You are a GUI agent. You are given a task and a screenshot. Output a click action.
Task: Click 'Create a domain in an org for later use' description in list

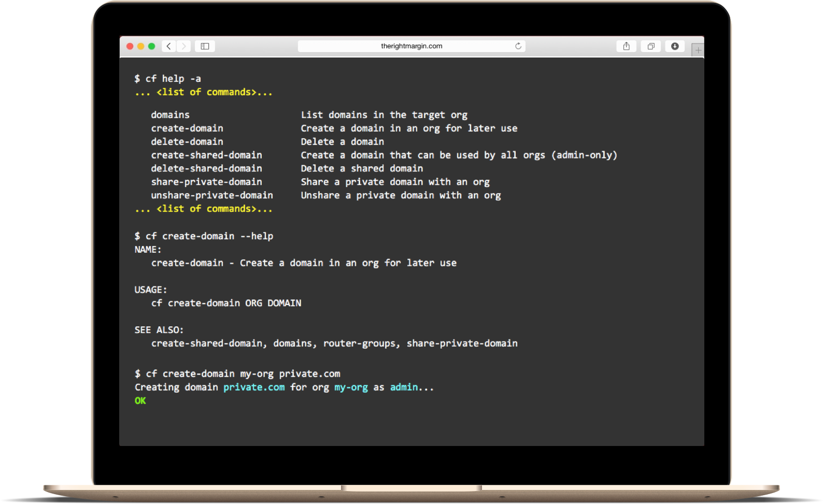pyautogui.click(x=409, y=128)
